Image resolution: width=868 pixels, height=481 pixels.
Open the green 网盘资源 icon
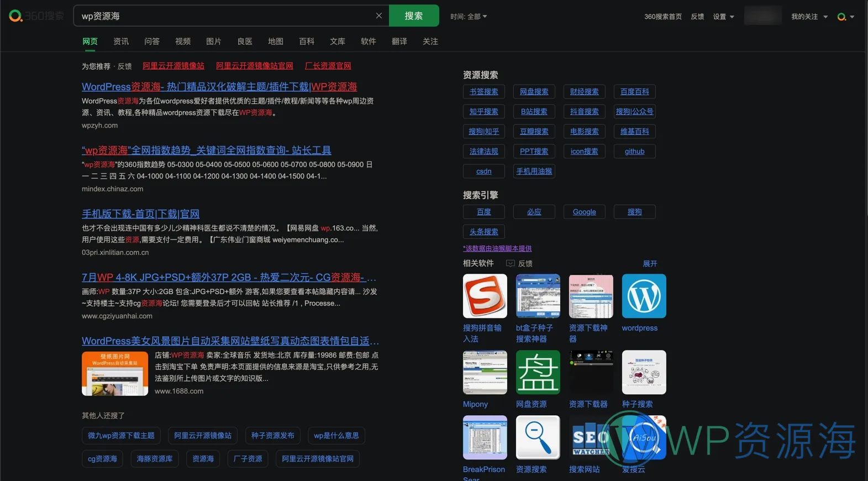(x=538, y=372)
